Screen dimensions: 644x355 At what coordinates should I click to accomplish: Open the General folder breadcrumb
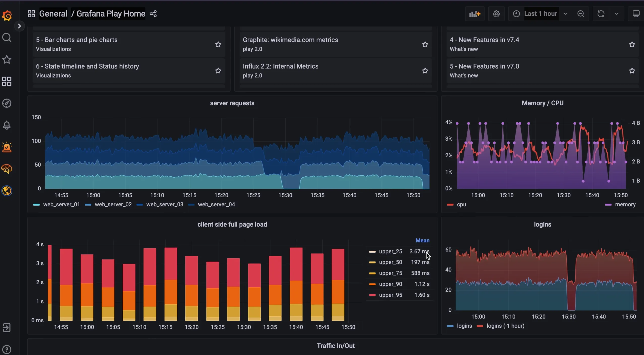53,14
